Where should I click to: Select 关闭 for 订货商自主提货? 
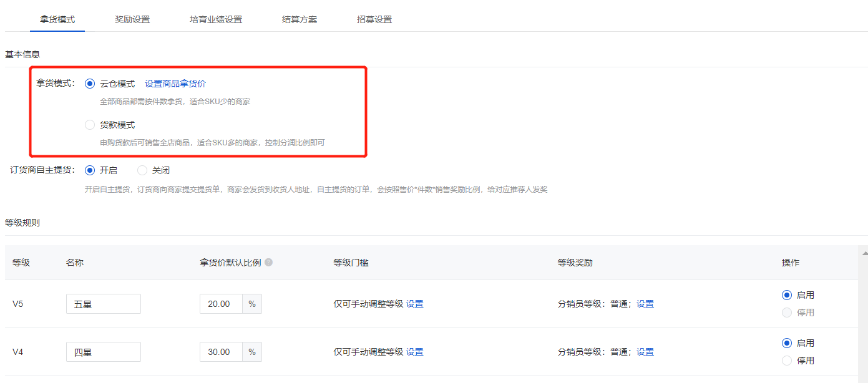coord(142,170)
